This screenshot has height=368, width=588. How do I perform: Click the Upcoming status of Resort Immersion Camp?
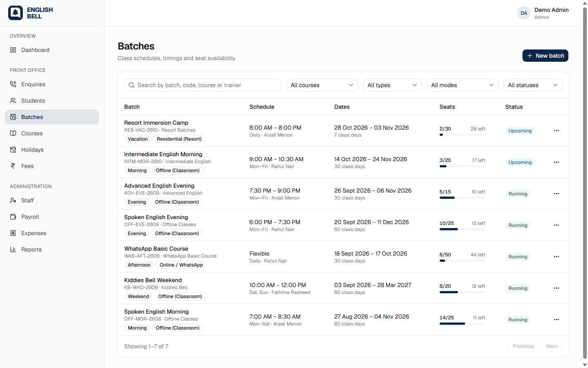(520, 131)
